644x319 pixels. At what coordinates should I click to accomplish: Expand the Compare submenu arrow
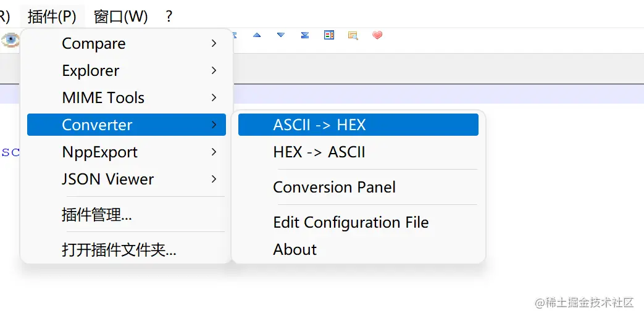[x=214, y=44]
